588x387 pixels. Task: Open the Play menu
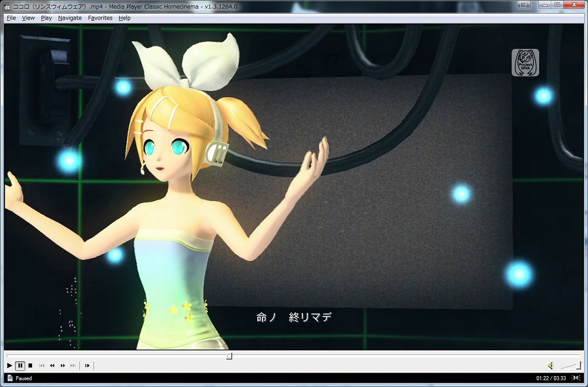coord(47,18)
